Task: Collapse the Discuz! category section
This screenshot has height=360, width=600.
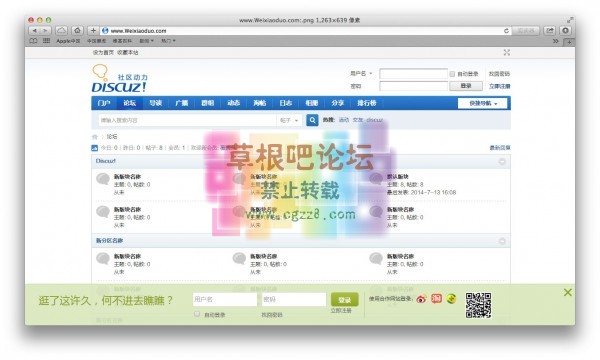Action: click(x=502, y=161)
